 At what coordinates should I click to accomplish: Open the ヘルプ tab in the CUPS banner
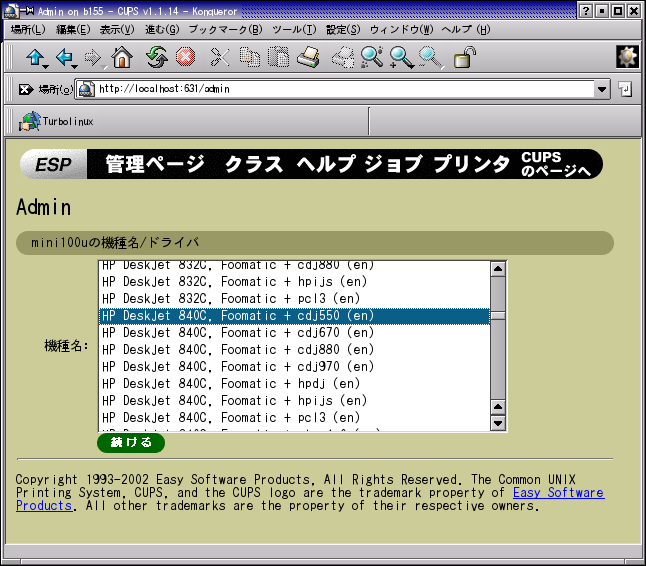coord(326,164)
